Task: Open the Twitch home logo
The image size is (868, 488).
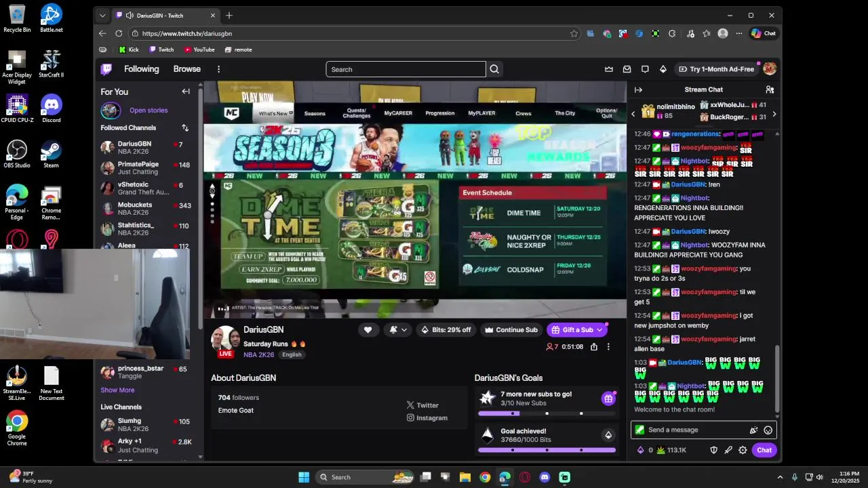Action: click(x=106, y=69)
